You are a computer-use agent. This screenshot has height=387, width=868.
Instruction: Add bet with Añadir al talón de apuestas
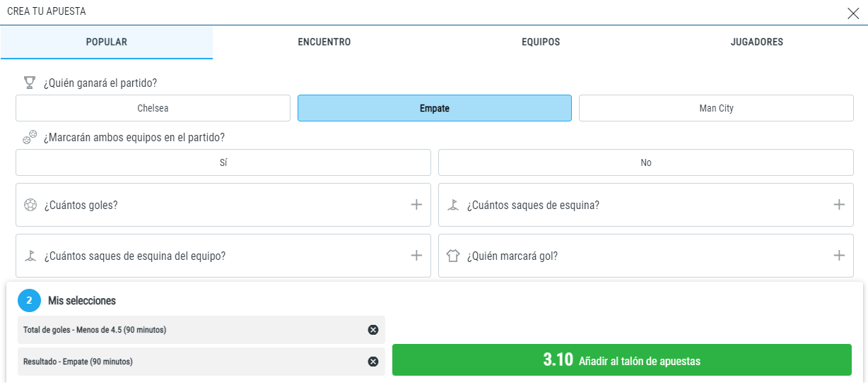[x=622, y=360]
